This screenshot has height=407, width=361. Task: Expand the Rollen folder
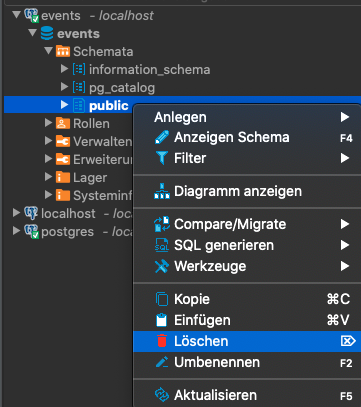49,123
